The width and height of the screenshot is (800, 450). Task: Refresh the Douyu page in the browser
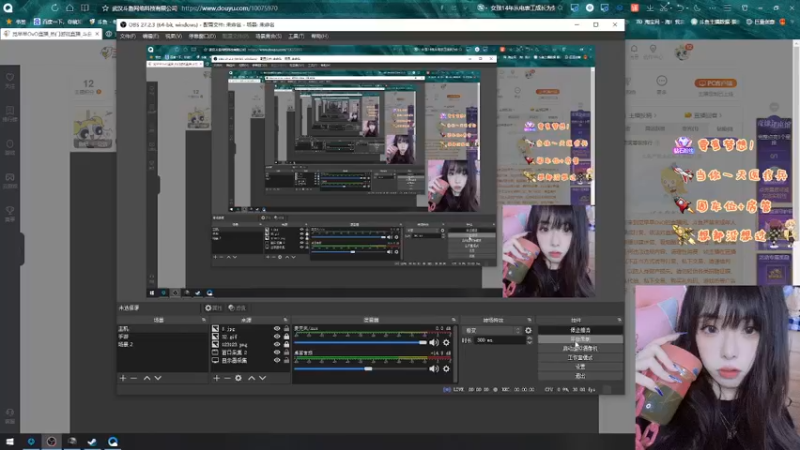(x=55, y=8)
